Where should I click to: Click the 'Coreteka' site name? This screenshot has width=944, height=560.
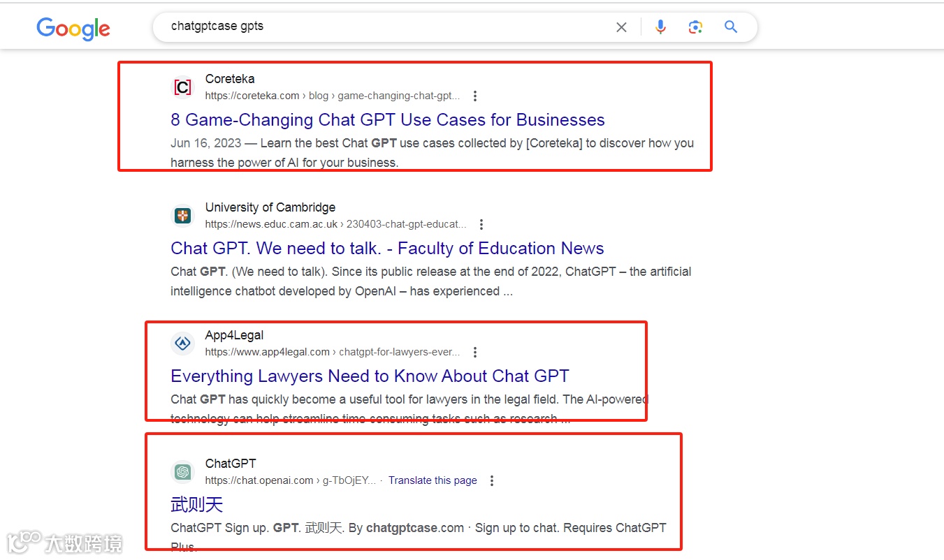[x=230, y=80]
